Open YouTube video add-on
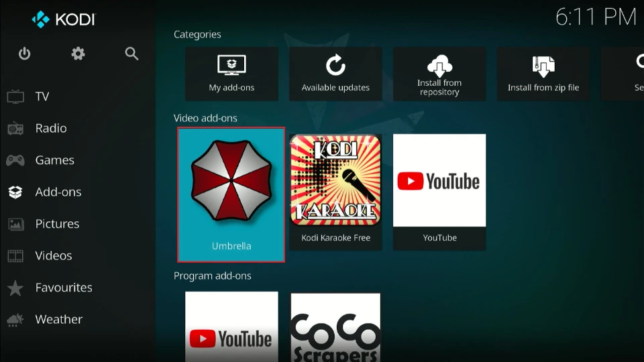 pos(439,192)
